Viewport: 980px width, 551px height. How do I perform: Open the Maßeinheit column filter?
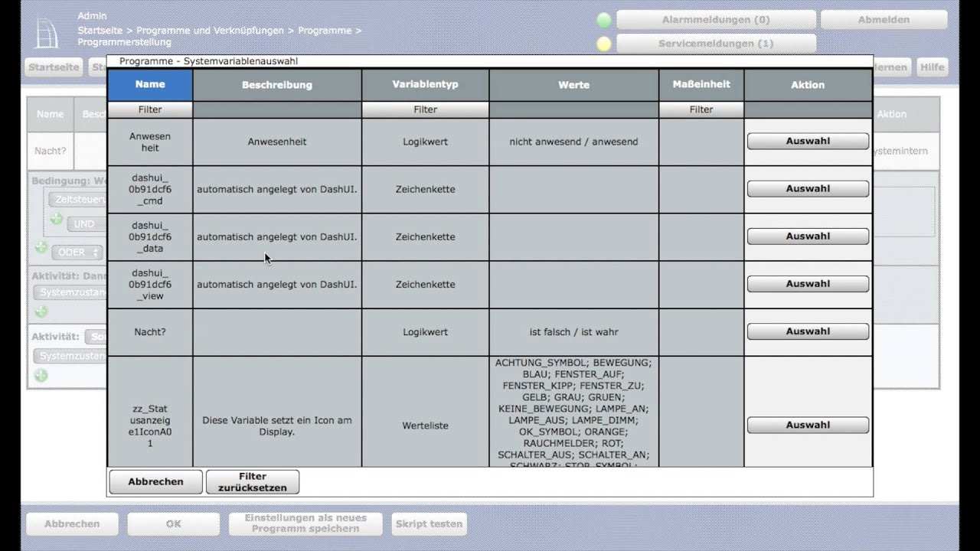[701, 109]
